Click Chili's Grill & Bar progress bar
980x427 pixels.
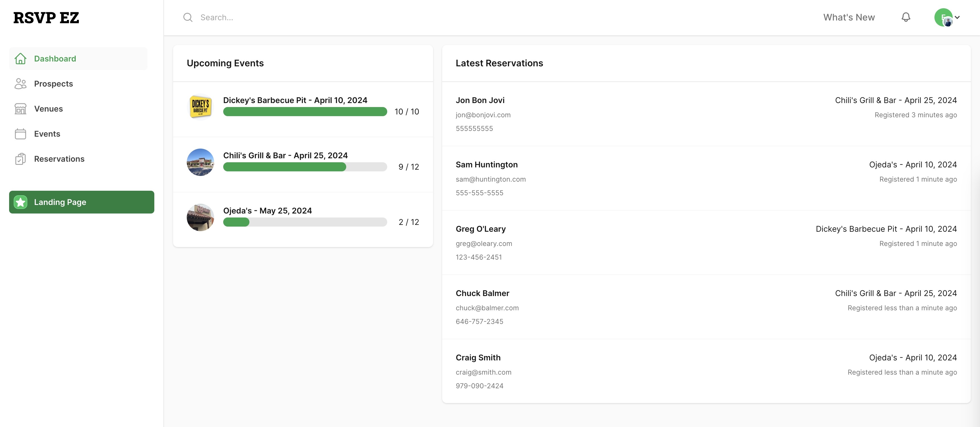tap(305, 167)
